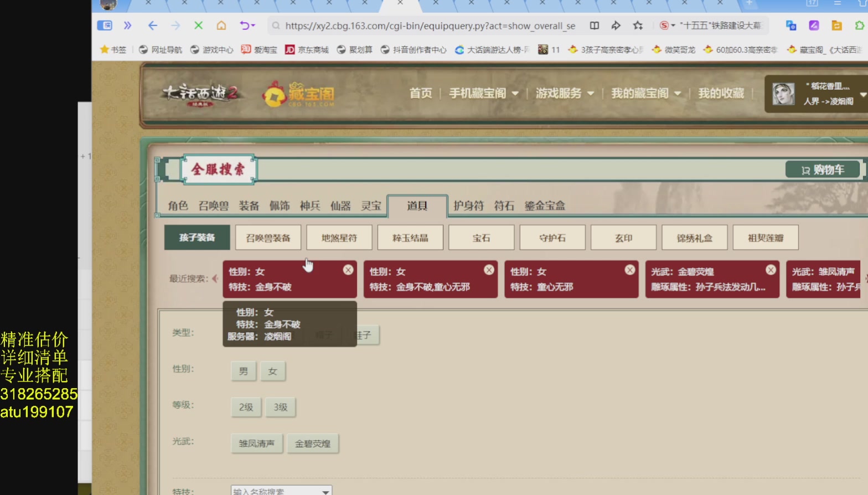Viewport: 868px width, 495px height.
Task: Open 首页 home link
Action: pos(421,94)
